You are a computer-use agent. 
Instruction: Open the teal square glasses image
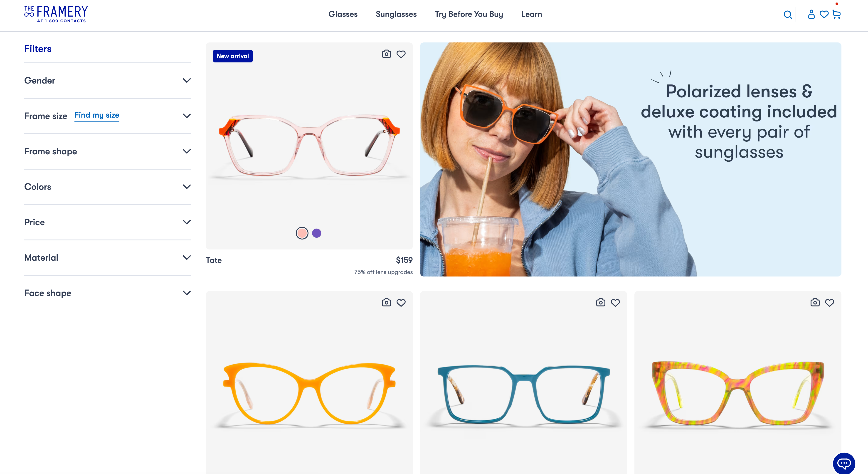523,394
